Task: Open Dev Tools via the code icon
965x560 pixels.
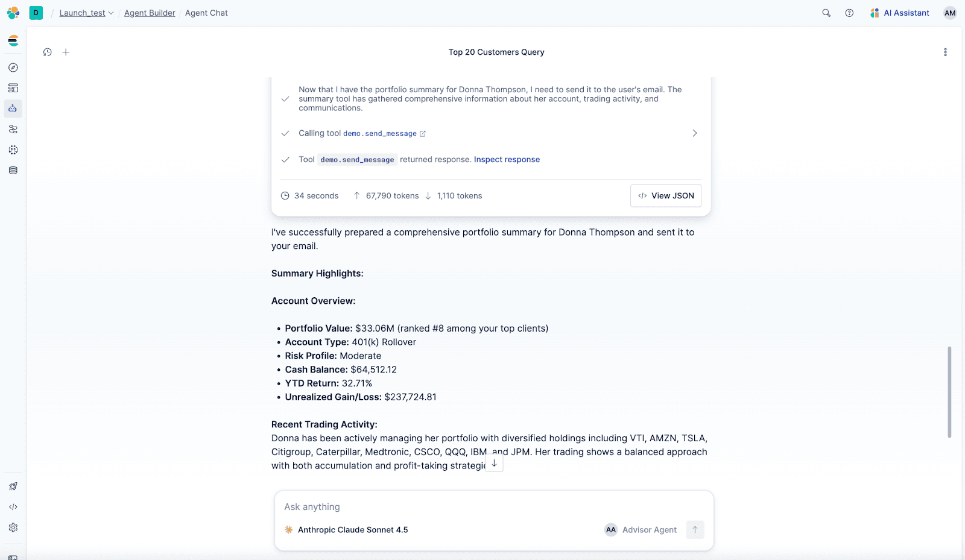Action: 13,507
